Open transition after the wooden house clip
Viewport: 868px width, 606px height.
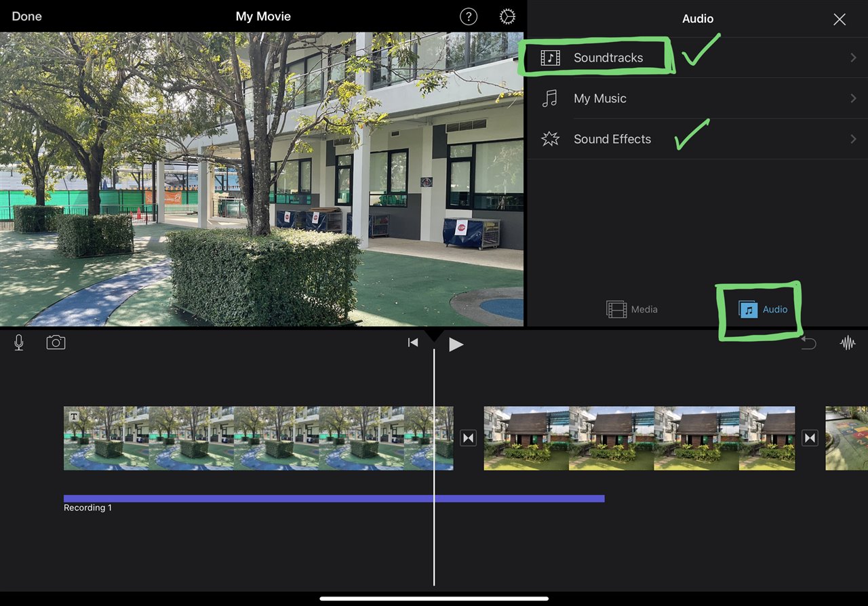[x=810, y=438]
